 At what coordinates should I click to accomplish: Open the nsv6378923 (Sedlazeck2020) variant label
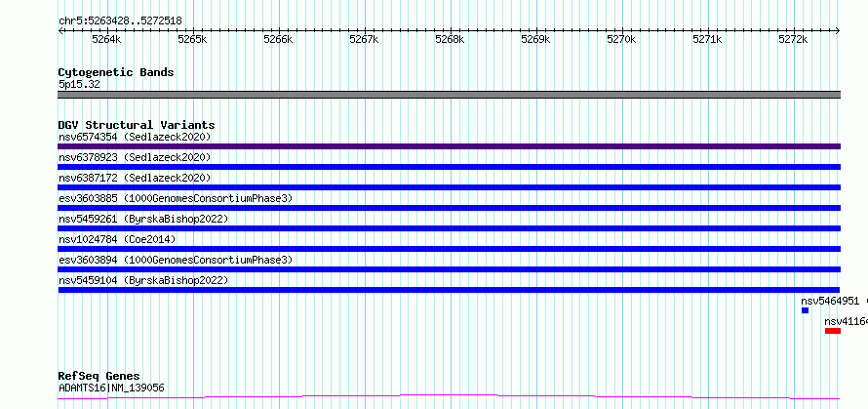[x=135, y=157]
